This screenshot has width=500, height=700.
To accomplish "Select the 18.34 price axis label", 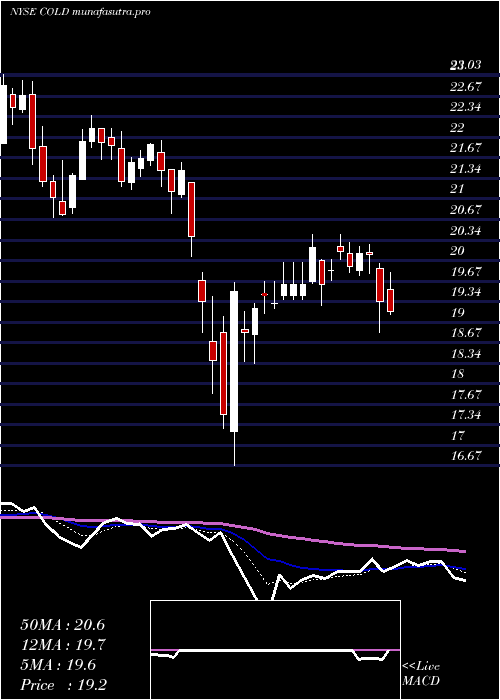I will pos(466,354).
